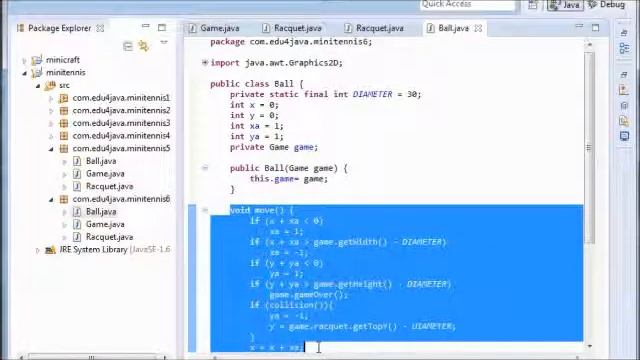640x360 pixels.
Task: Select JRE System Library icon
Action: (x=50, y=250)
